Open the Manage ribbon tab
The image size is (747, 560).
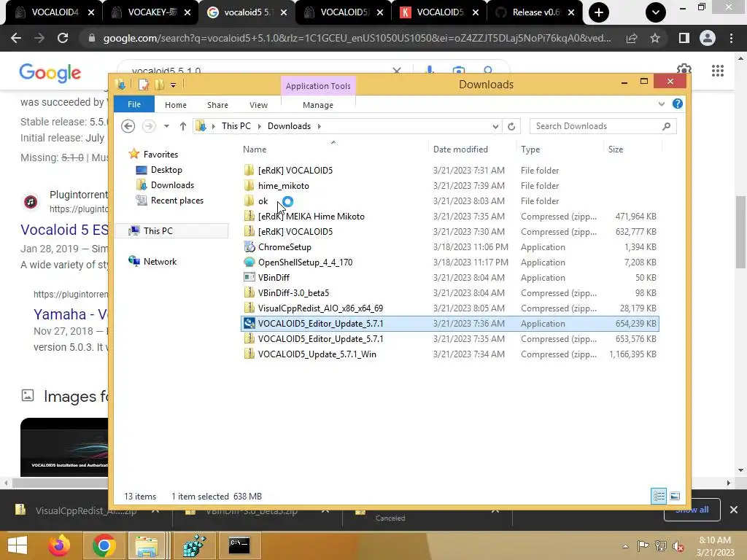pos(318,105)
